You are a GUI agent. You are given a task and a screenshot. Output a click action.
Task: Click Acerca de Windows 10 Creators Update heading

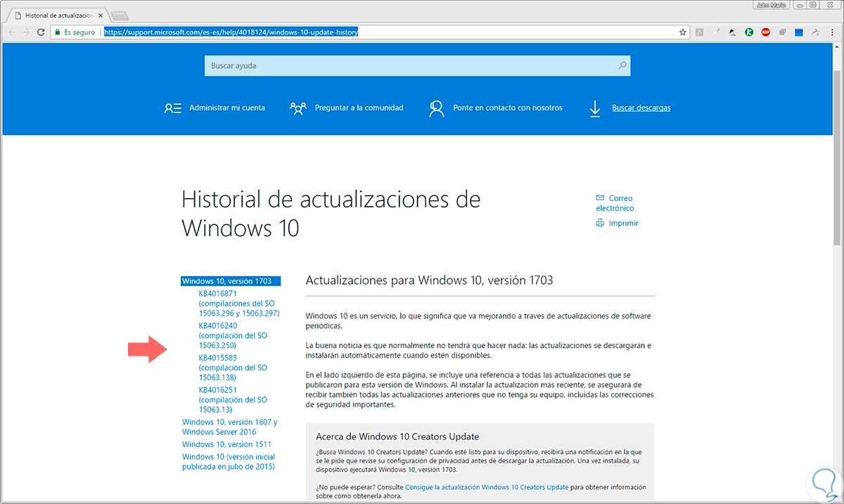[397, 437]
